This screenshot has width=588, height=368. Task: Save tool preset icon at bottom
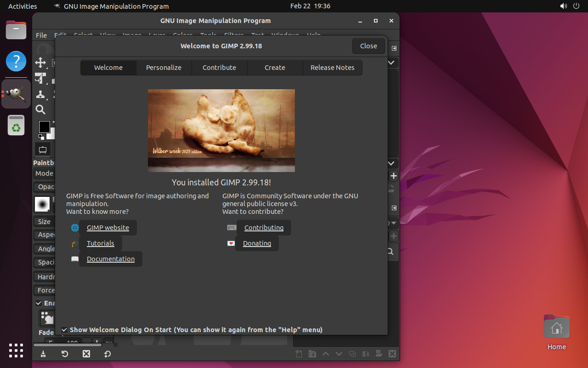[x=43, y=354]
